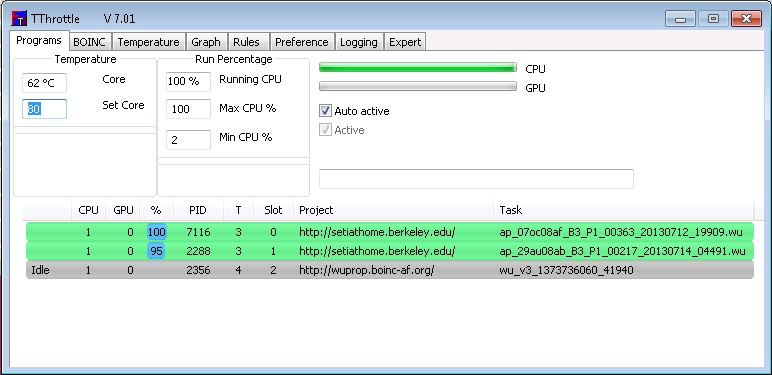Open the Expert tab

pos(405,42)
